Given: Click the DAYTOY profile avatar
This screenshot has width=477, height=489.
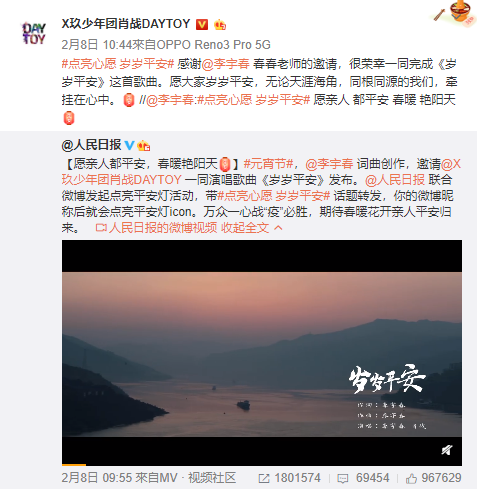Looking at the screenshot, I should pyautogui.click(x=34, y=34).
